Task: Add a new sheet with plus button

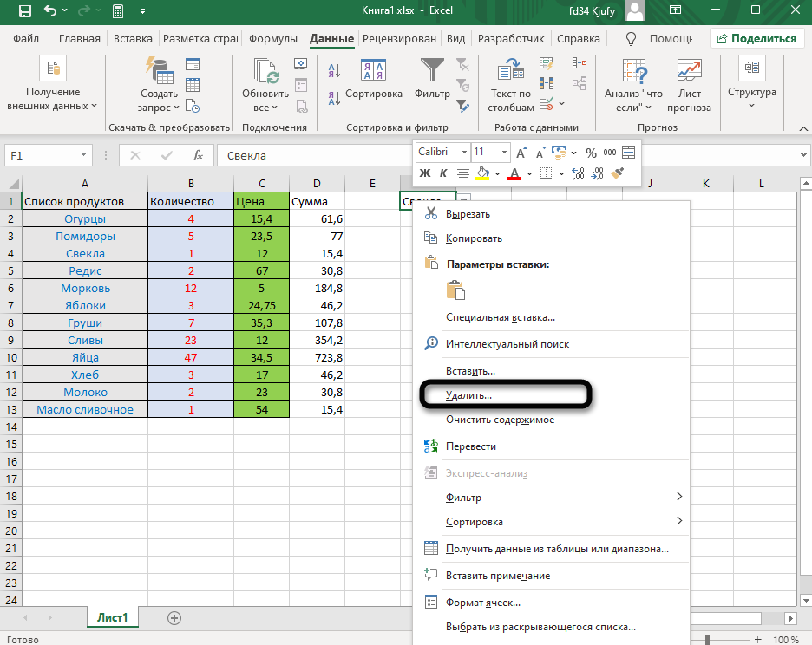Action: [x=174, y=618]
